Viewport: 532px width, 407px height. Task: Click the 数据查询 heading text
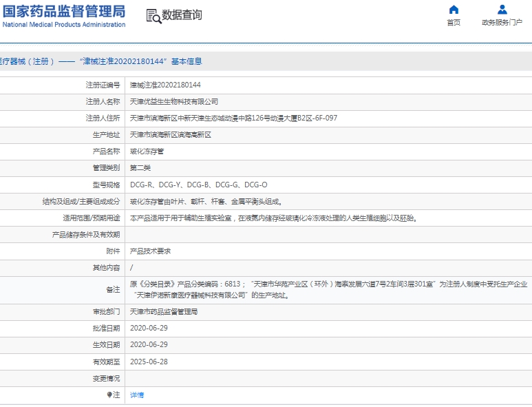click(x=182, y=15)
